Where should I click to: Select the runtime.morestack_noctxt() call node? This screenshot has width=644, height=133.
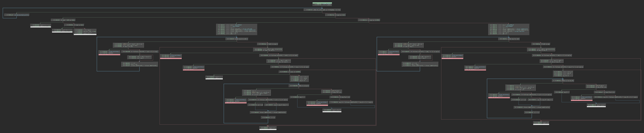coord(17,15)
